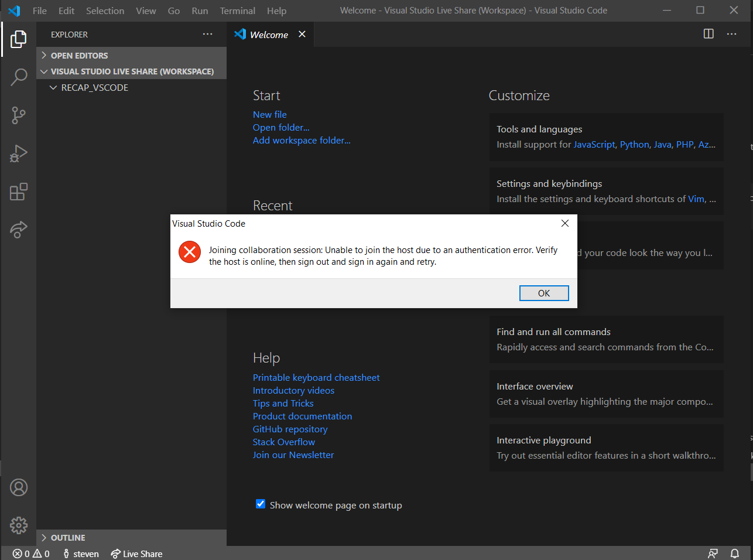This screenshot has height=560, width=753.
Task: Click the Tools and languages card heading
Action: pos(539,129)
